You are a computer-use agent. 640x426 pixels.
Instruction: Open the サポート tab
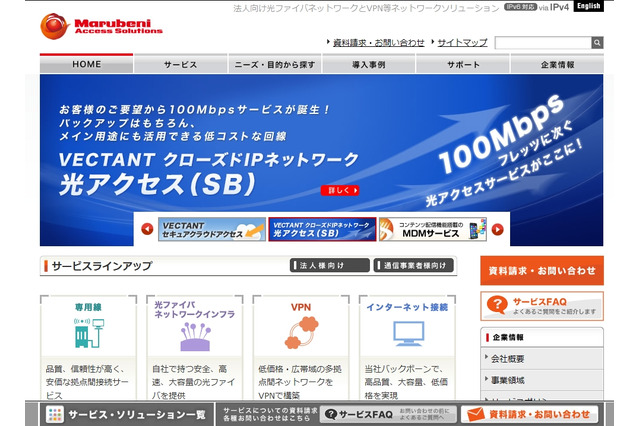pyautogui.click(x=463, y=64)
